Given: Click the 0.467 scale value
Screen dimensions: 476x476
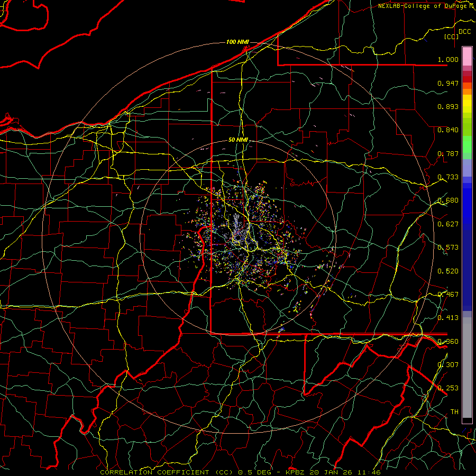Looking at the screenshot, I should pos(448,294).
